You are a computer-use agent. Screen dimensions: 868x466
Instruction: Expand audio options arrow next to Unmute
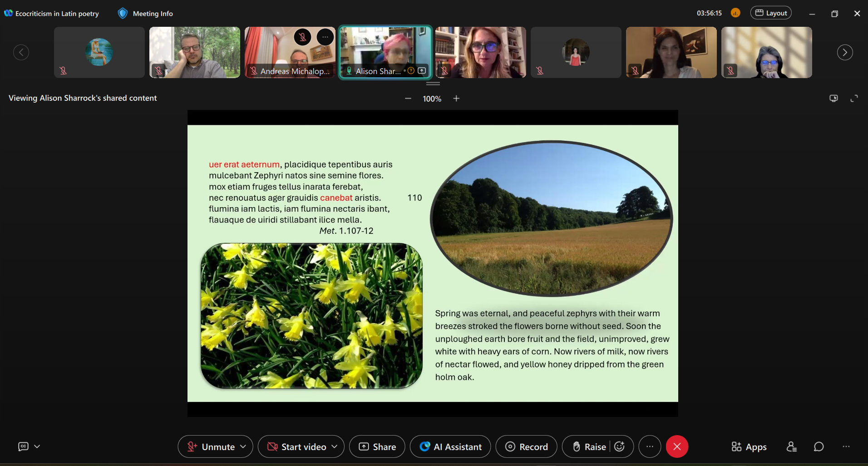[x=243, y=447]
